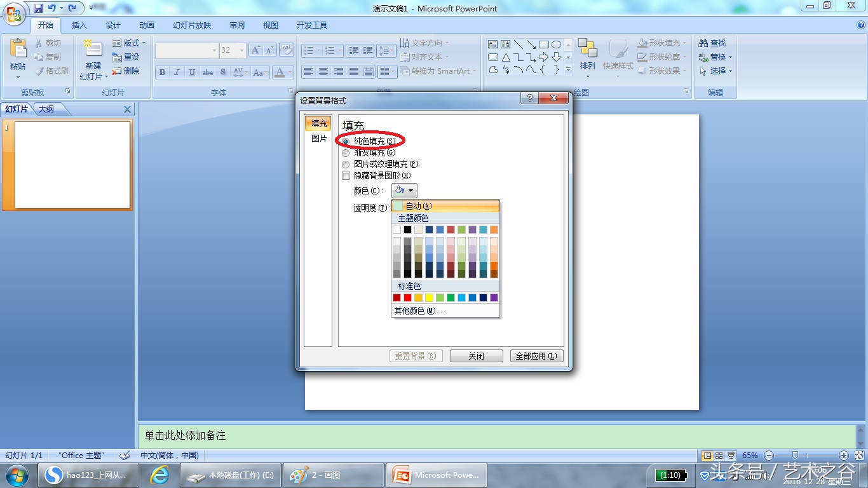Choose 其他颜色 from the color palette
Image resolution: width=868 pixels, height=488 pixels.
[445, 311]
